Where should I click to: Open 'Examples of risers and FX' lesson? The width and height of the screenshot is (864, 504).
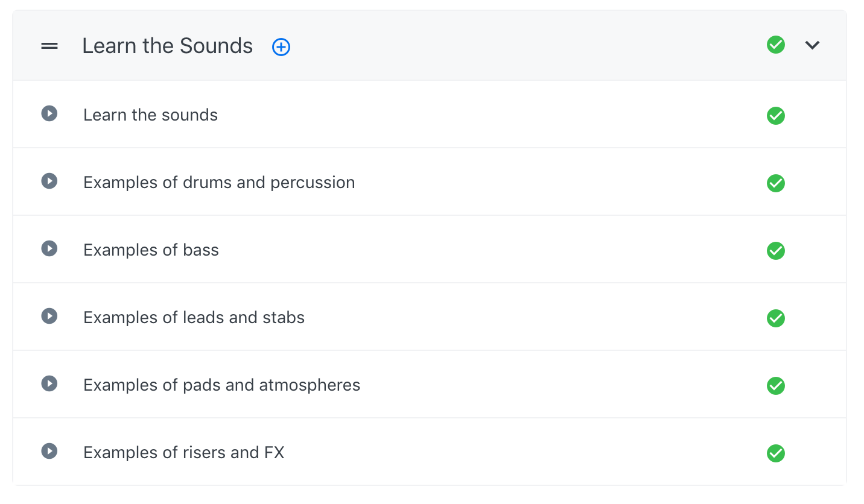click(183, 453)
